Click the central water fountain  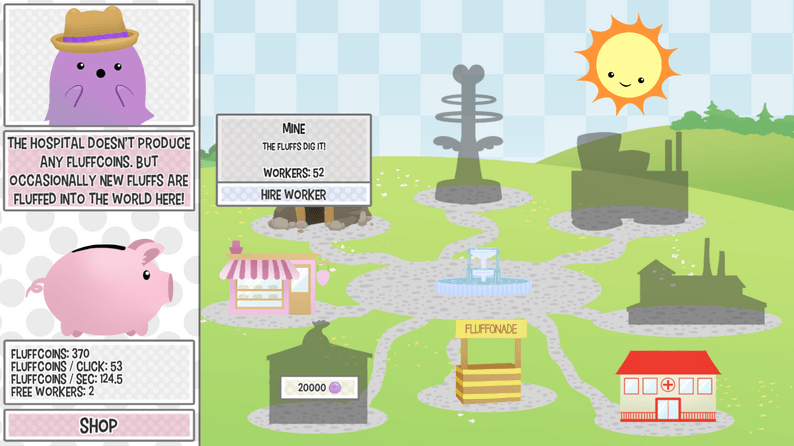(x=484, y=273)
